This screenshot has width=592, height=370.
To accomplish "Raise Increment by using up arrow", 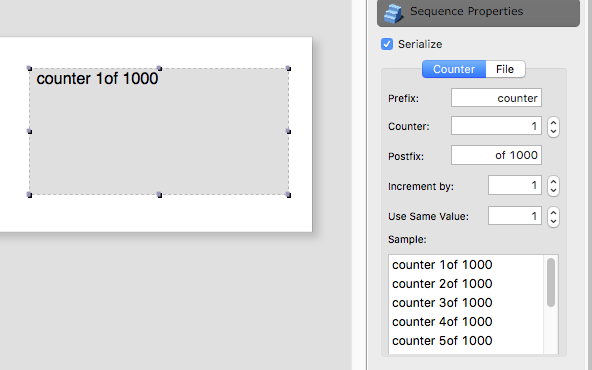I will click(553, 182).
